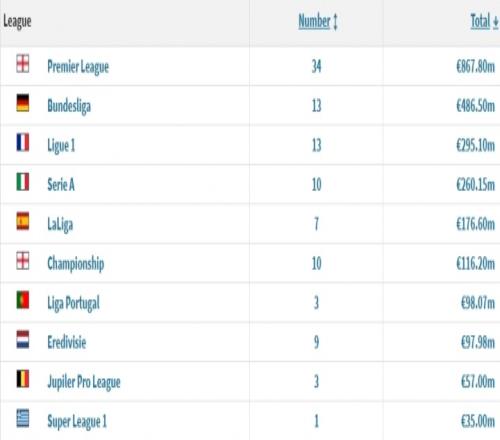Click the England flag beside Premier League
500x440 pixels.
tap(23, 63)
